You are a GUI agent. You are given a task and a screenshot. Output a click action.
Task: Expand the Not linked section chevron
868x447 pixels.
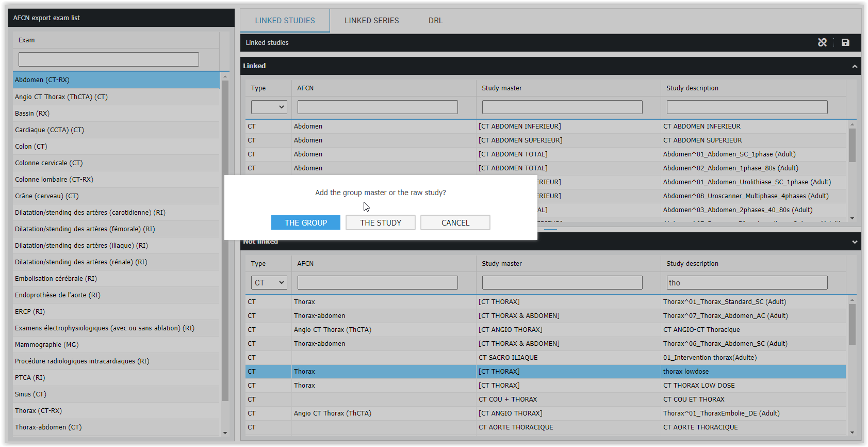[855, 242]
